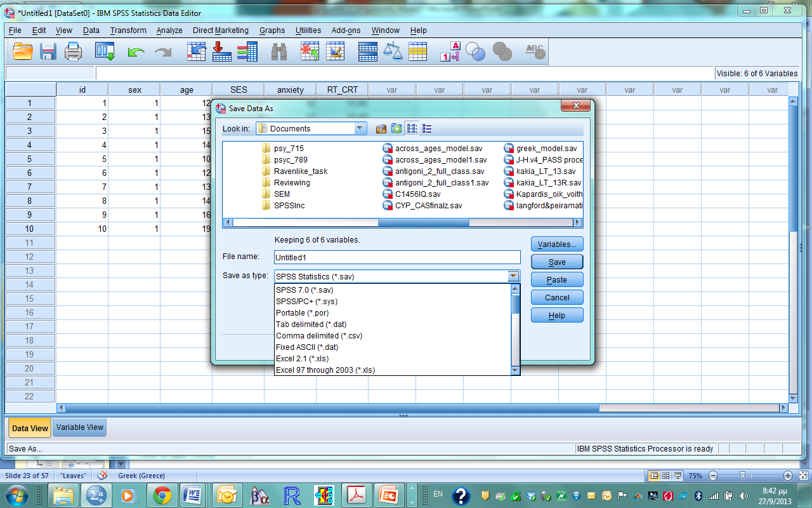Click the green Undo arrow icon

pos(136,52)
